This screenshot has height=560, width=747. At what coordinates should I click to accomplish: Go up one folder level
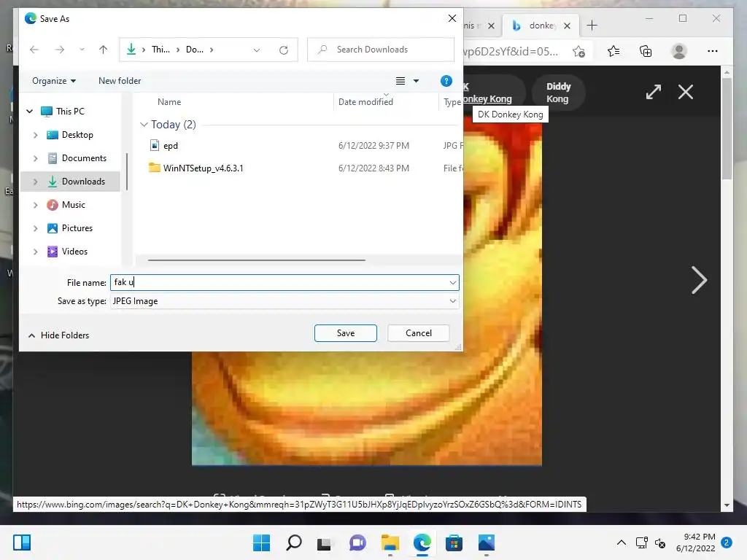click(103, 50)
